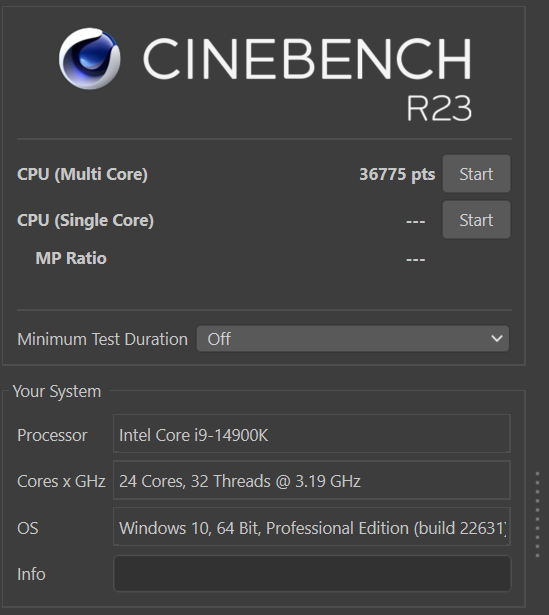Screen dimensions: 549x615
Task: Start the CPU Multi Core test
Action: [x=476, y=174]
